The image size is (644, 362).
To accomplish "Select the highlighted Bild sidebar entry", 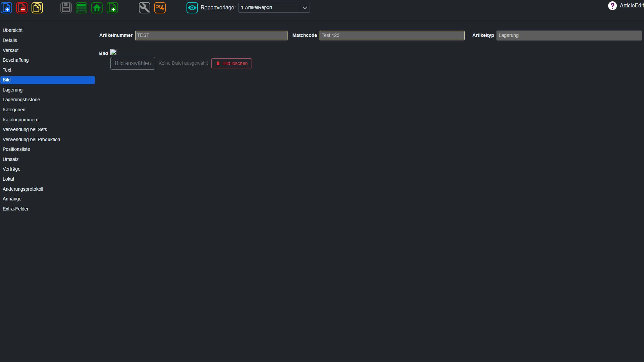I will pyautogui.click(x=48, y=80).
